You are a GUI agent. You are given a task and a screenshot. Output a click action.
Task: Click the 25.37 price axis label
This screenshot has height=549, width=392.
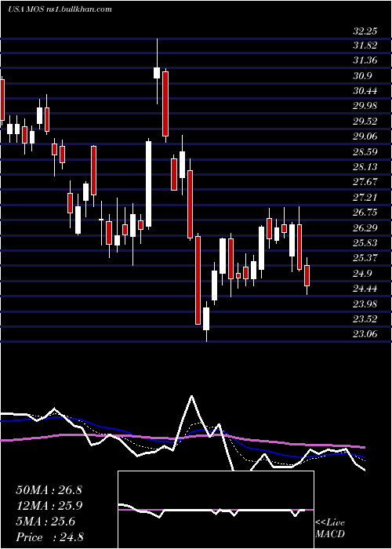[x=365, y=258]
